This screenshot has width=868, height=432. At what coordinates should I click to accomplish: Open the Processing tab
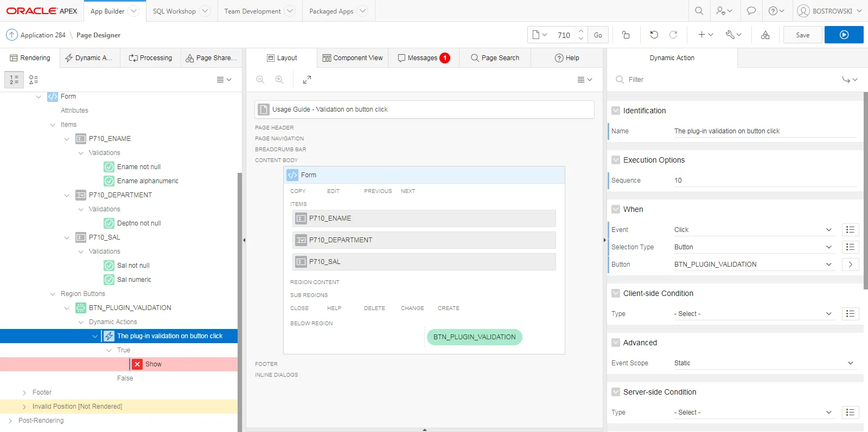point(150,58)
